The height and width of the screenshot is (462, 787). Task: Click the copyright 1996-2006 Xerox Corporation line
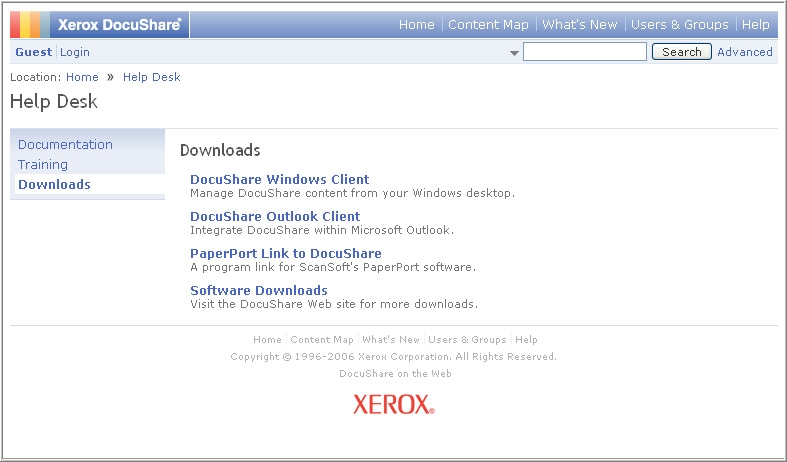(x=394, y=357)
